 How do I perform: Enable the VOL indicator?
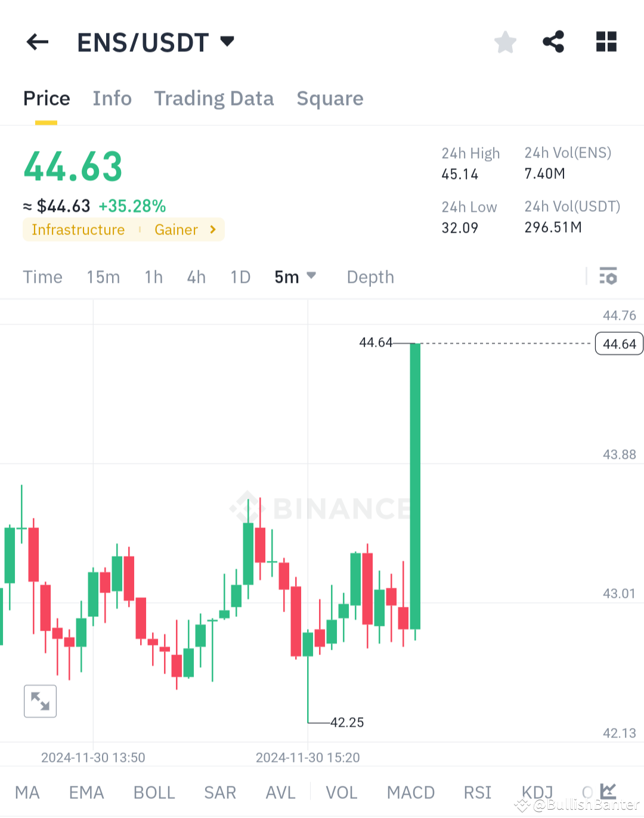point(341,792)
